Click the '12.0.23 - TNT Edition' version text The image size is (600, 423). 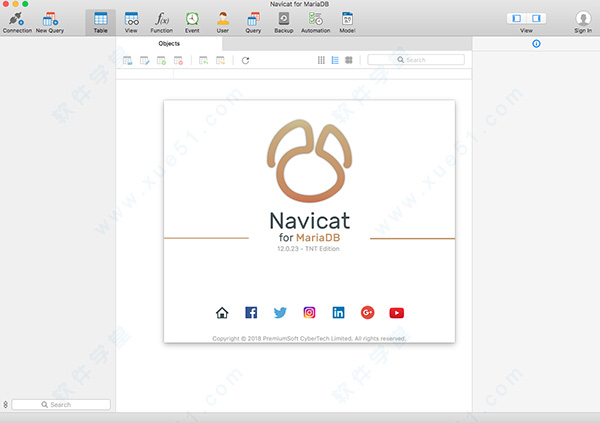point(308,249)
